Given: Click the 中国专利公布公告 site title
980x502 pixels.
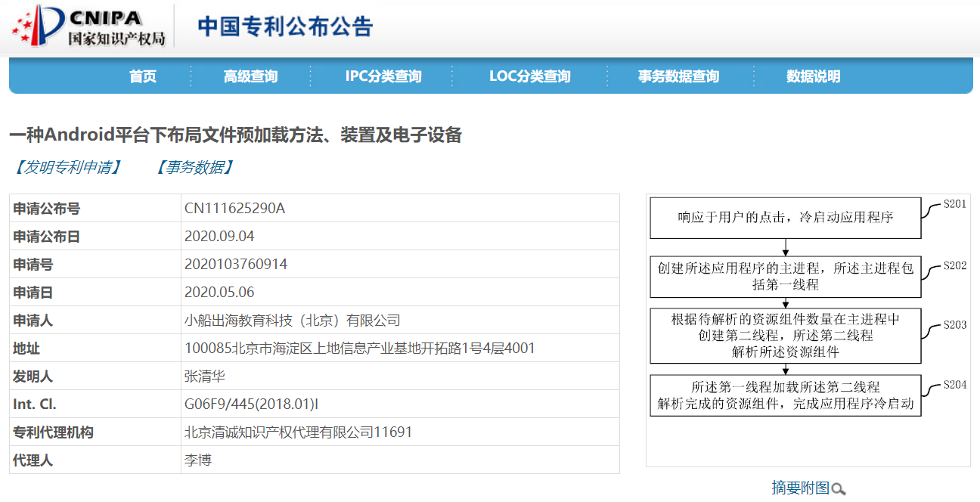Looking at the screenshot, I should click(x=285, y=26).
